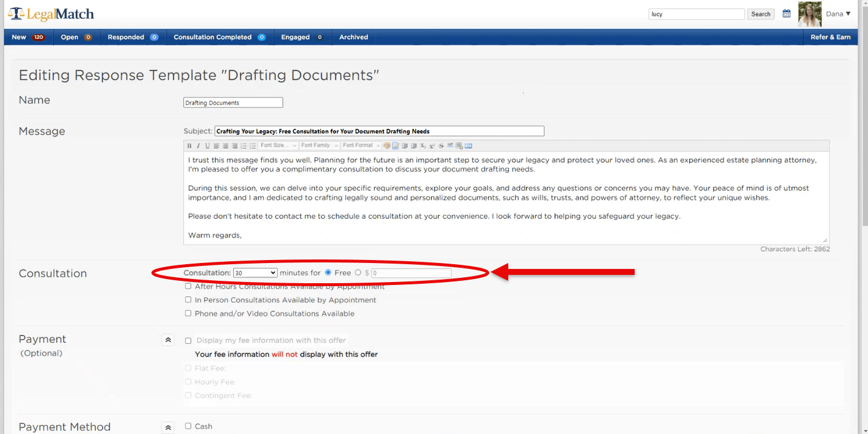Image resolution: width=868 pixels, height=434 pixels.
Task: Enable After Hours Consultations checkbox
Action: pos(188,286)
